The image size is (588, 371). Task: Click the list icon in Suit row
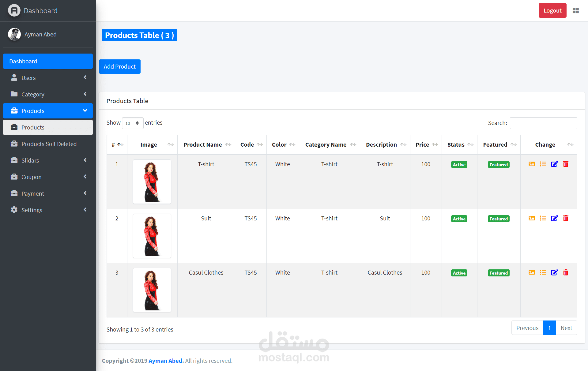tap(543, 218)
